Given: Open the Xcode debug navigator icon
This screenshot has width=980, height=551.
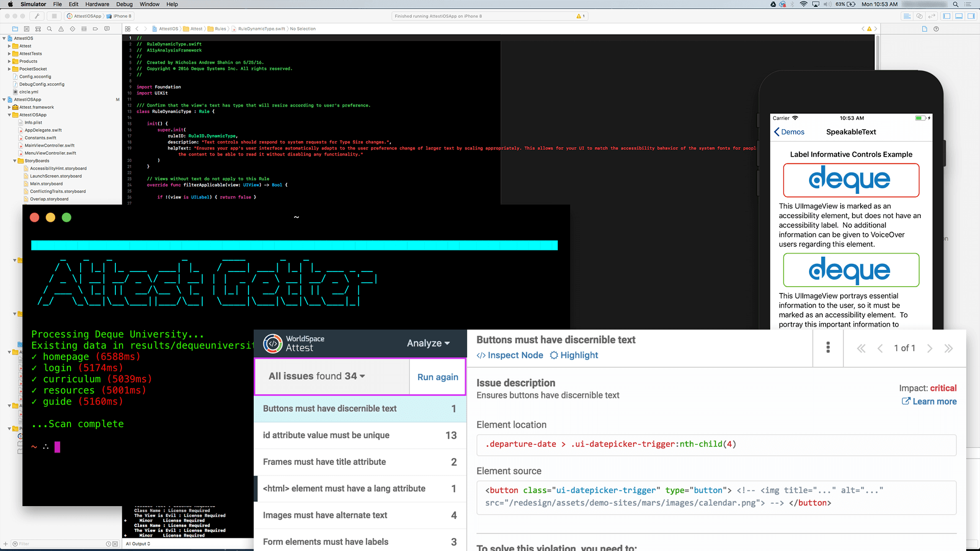Looking at the screenshot, I should click(84, 29).
